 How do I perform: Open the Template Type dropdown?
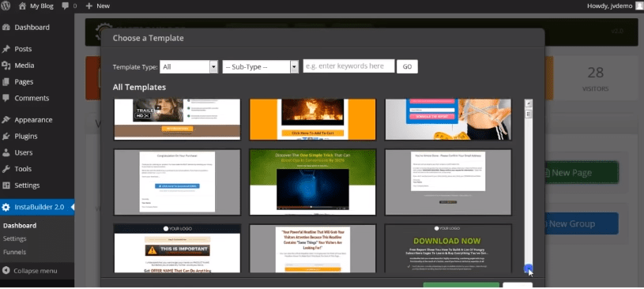click(x=189, y=67)
